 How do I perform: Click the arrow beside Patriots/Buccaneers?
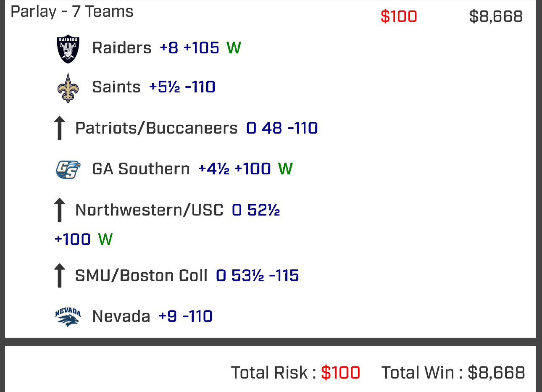pyautogui.click(x=60, y=128)
